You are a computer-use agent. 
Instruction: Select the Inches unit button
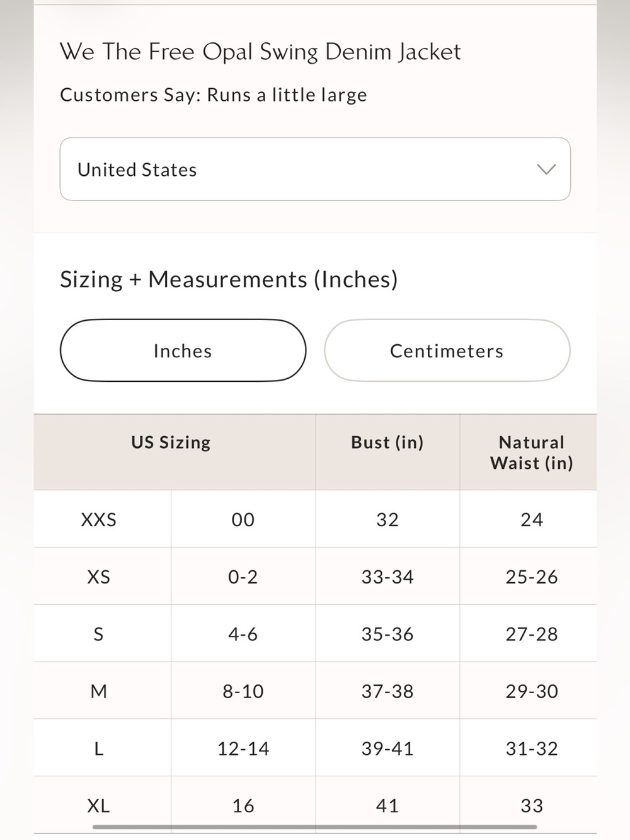pyautogui.click(x=183, y=350)
